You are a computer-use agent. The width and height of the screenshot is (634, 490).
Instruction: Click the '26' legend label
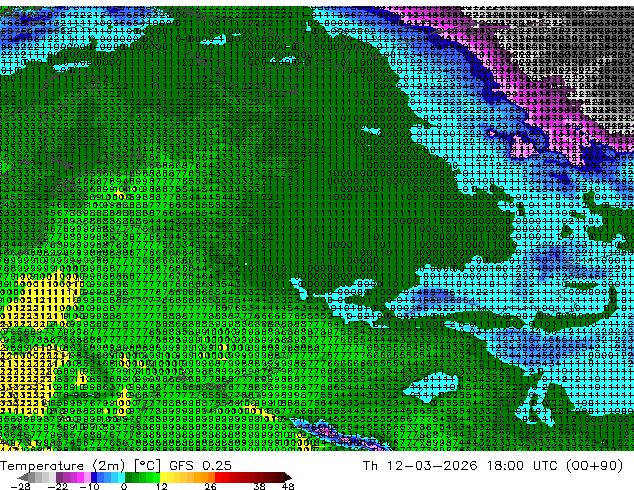tap(210, 486)
